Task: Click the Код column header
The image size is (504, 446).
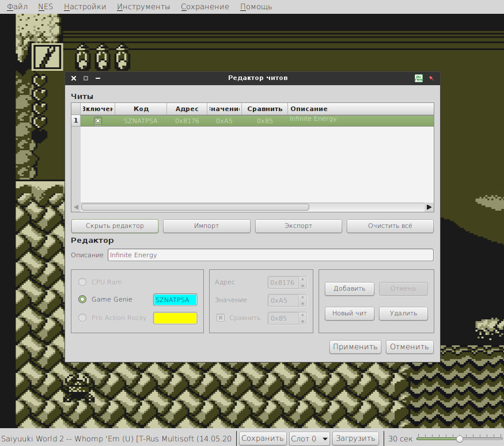Action: pyautogui.click(x=141, y=109)
